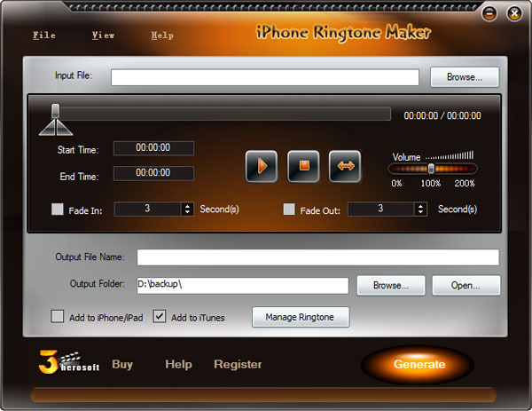
Task: Click the loop selection double-arrow button
Action: pos(345,166)
